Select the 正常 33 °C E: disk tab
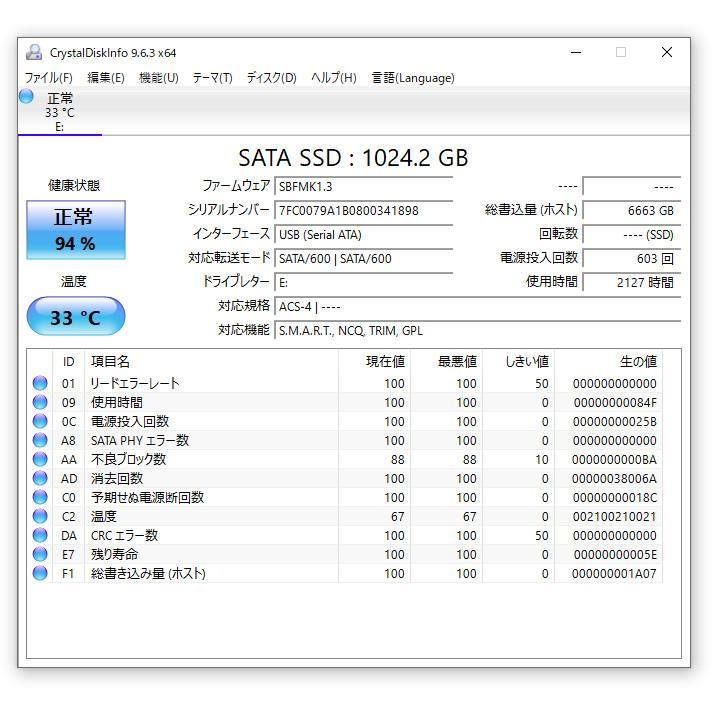The height and width of the screenshot is (712, 712). click(60, 111)
